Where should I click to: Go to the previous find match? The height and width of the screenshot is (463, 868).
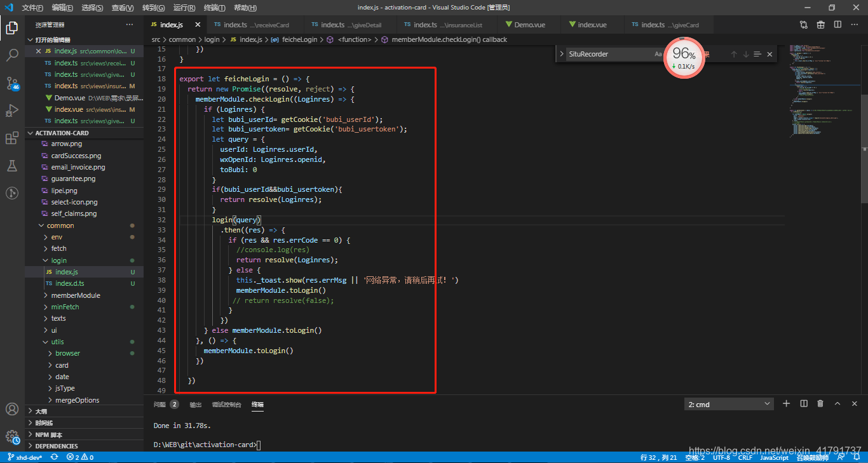click(x=734, y=54)
